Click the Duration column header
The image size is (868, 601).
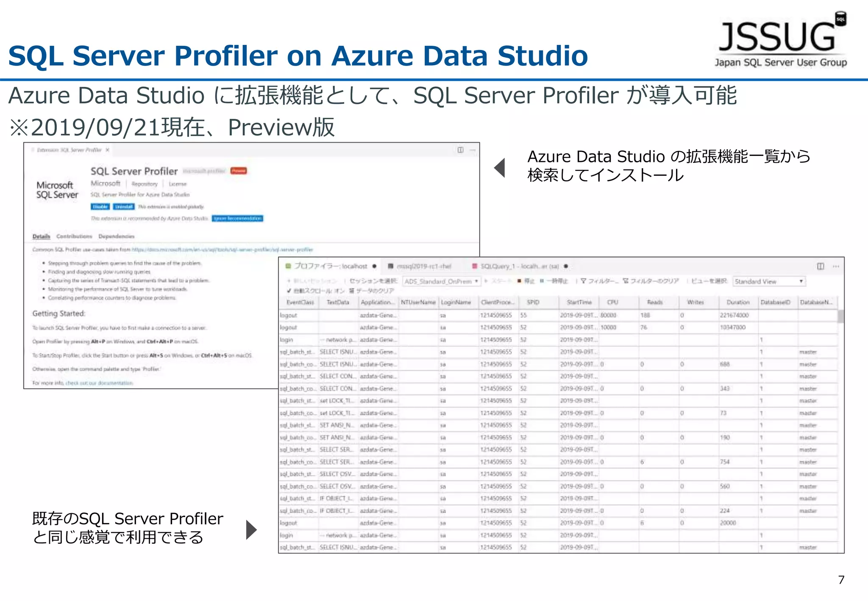(738, 302)
